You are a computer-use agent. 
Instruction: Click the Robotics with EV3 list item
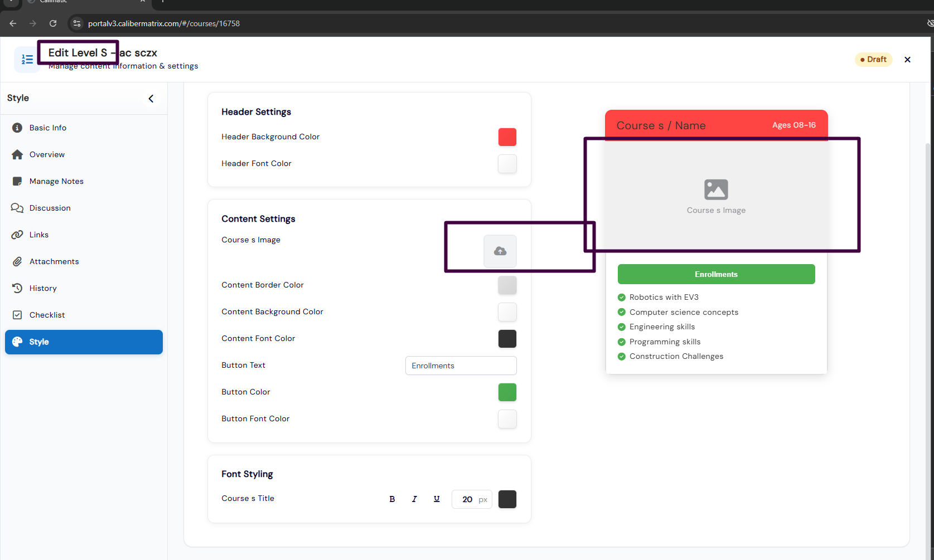pos(664,297)
